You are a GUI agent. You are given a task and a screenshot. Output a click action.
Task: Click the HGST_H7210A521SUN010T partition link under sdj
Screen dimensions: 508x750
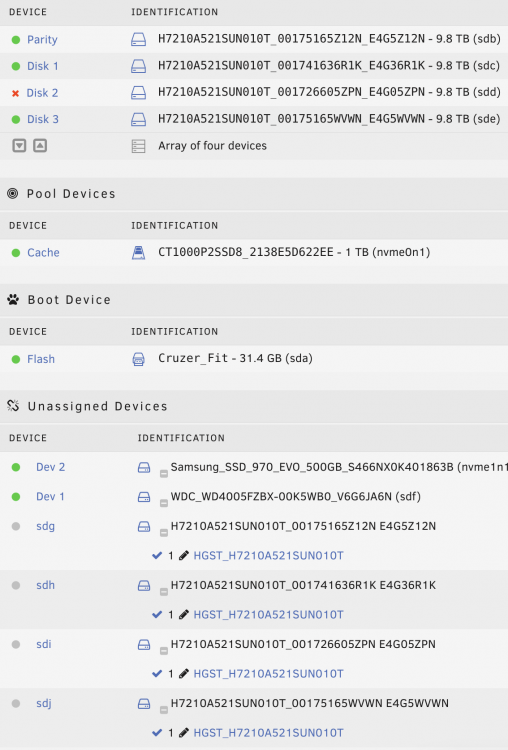coord(268,733)
